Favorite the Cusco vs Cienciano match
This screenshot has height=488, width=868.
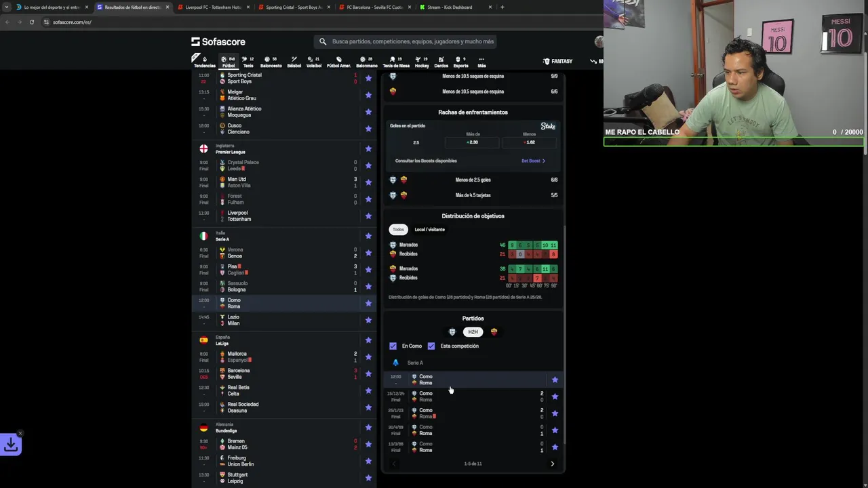368,129
